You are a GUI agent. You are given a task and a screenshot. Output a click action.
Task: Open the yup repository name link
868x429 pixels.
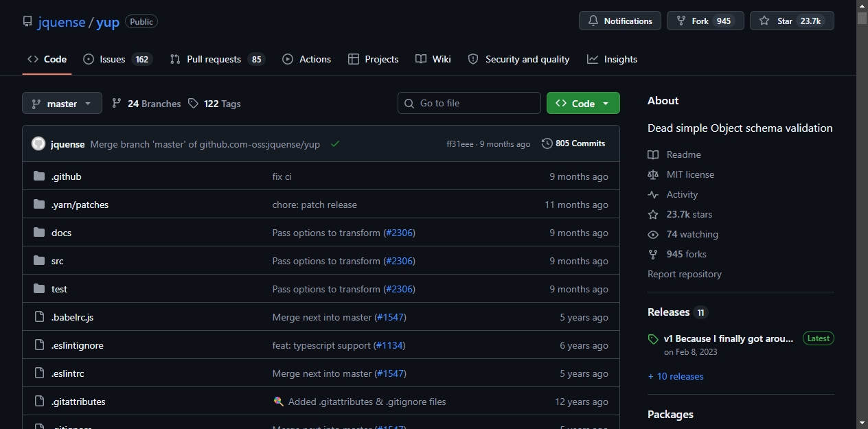click(x=108, y=22)
